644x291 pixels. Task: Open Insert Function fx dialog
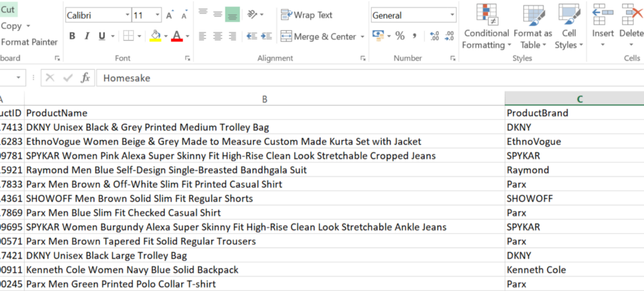(85, 78)
